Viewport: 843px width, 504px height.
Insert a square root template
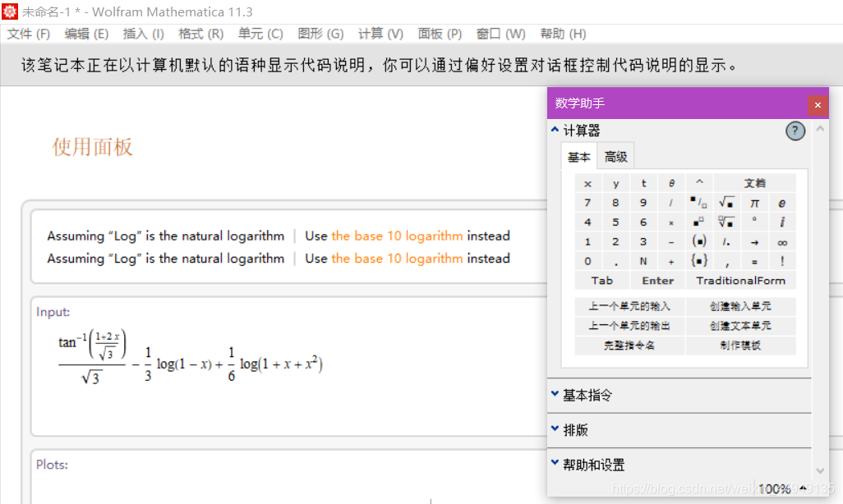pos(726,203)
